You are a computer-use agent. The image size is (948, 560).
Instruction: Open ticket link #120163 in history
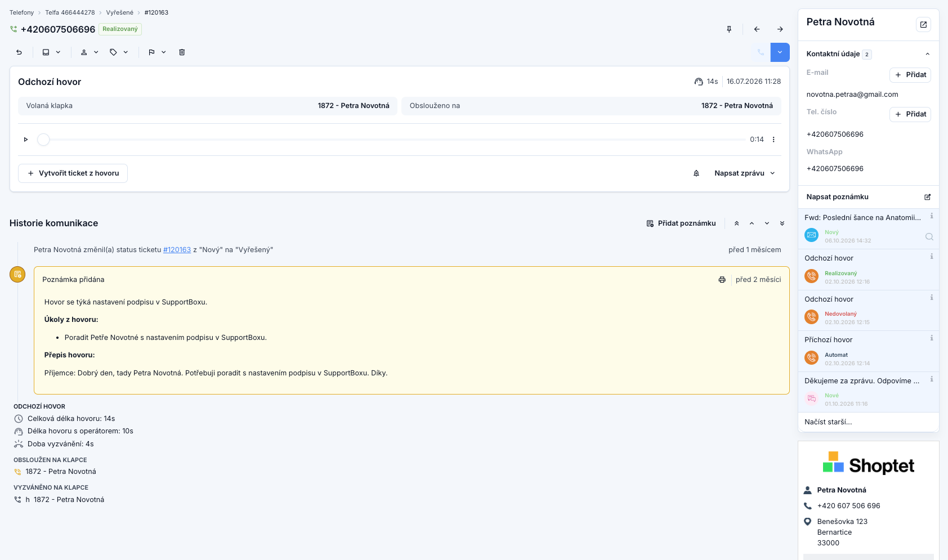177,250
